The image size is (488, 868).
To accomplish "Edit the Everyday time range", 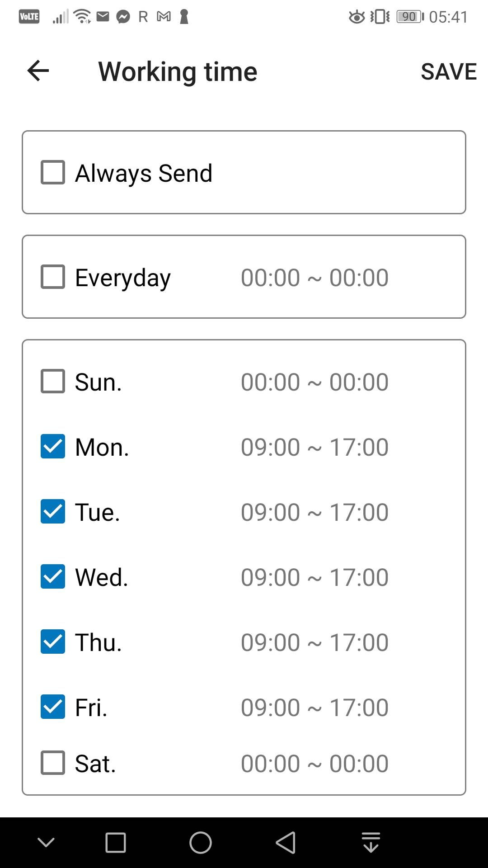I will 314,278.
